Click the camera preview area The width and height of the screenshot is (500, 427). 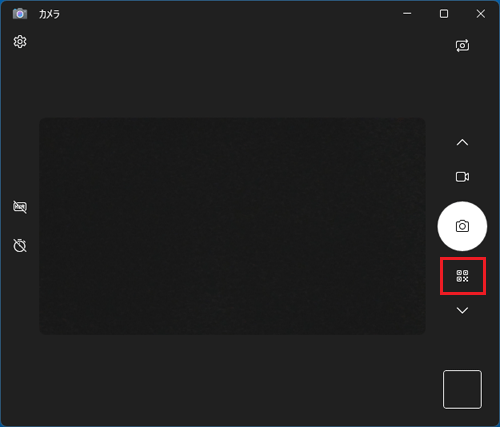click(232, 226)
